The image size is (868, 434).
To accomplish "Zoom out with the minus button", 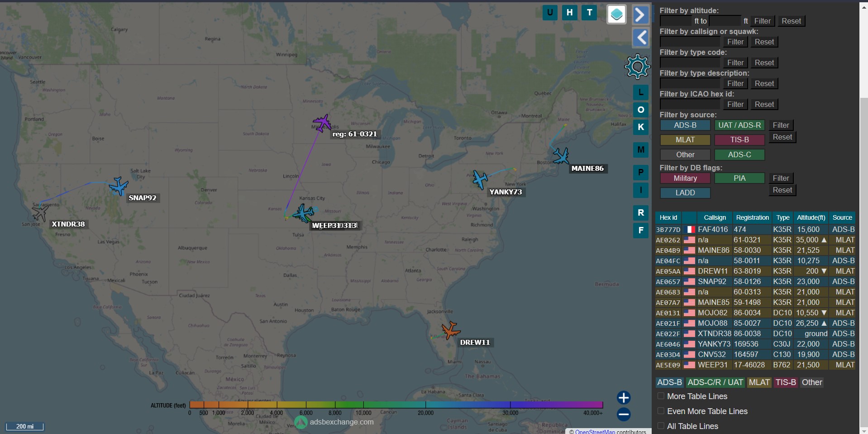I will pyautogui.click(x=624, y=414).
